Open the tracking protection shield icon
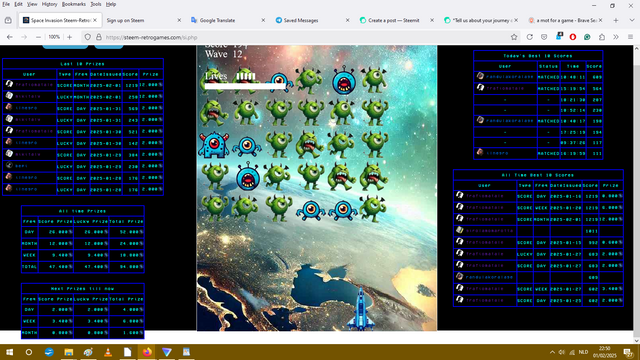This screenshot has height=360, width=640. click(x=88, y=37)
